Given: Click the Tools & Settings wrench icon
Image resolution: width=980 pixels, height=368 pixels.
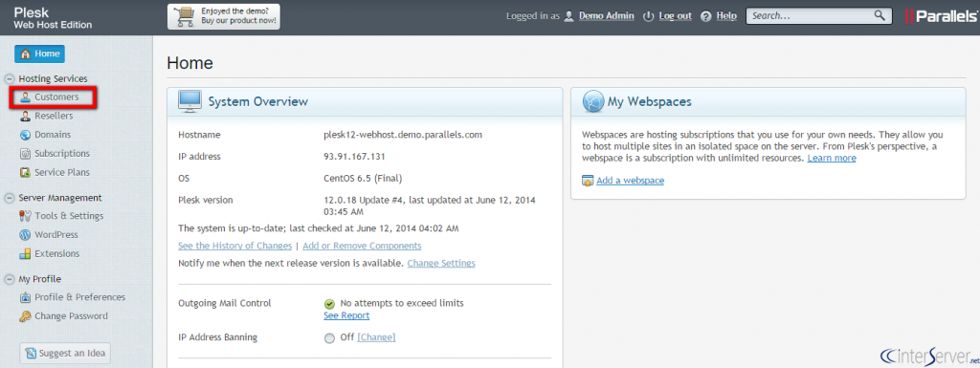Looking at the screenshot, I should click(x=25, y=216).
